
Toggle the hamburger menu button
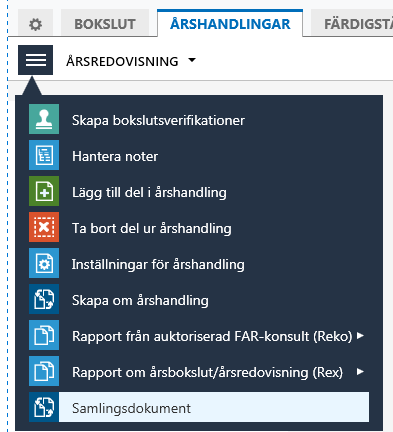pyautogui.click(x=35, y=60)
